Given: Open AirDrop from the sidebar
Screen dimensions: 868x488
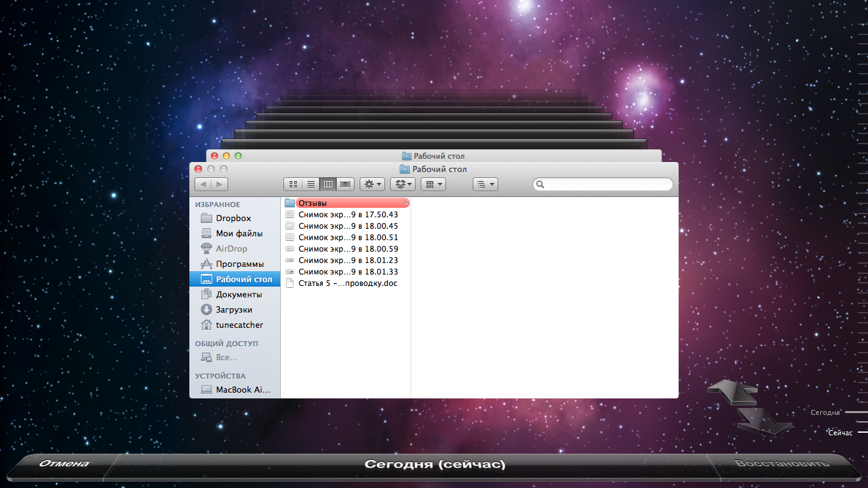Looking at the screenshot, I should [235, 248].
